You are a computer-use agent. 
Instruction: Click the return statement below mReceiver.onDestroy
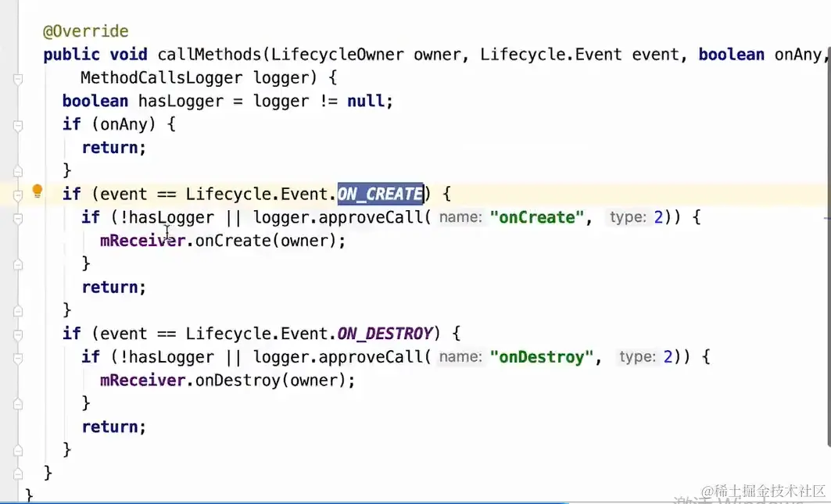tap(114, 427)
